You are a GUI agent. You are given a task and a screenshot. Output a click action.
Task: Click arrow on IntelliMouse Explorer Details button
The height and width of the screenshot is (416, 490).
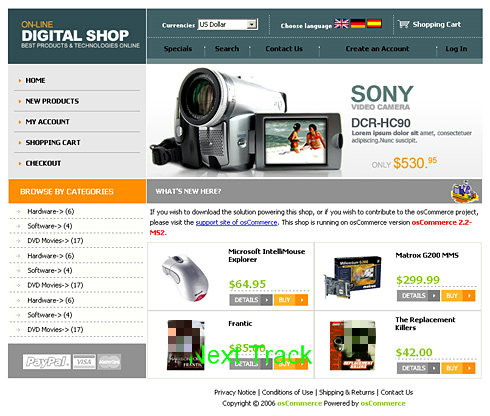tap(267, 300)
